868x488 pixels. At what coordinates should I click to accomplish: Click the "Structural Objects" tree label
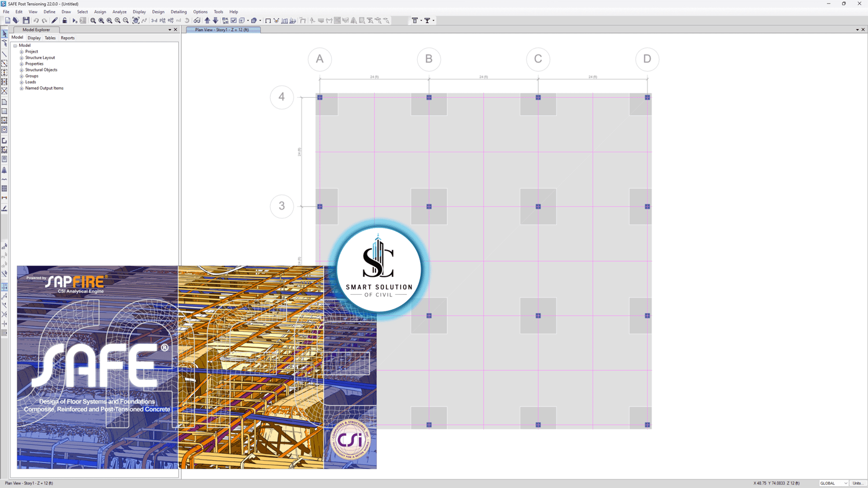coord(41,70)
